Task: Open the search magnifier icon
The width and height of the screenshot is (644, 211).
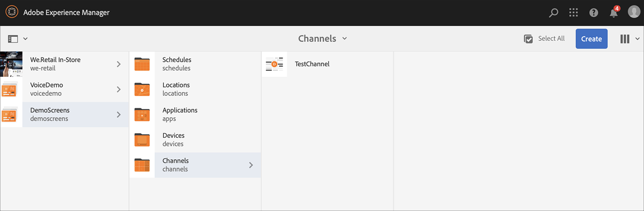Action: (553, 13)
